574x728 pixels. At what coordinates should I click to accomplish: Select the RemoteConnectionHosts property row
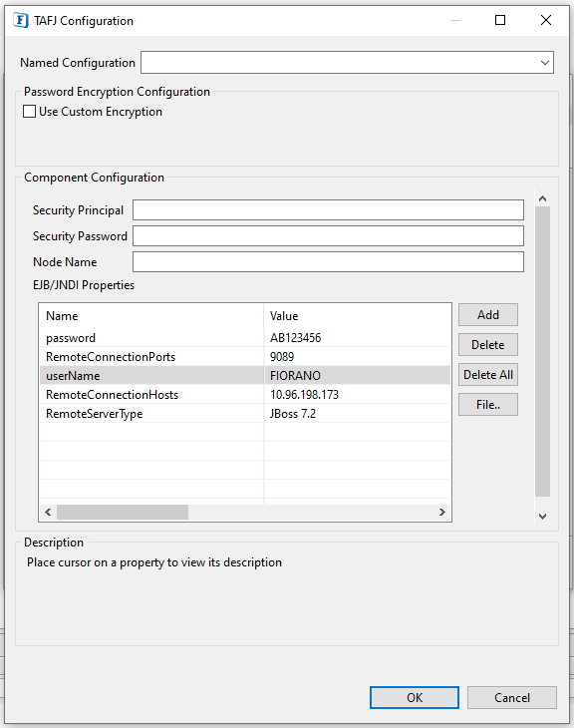coord(245,395)
